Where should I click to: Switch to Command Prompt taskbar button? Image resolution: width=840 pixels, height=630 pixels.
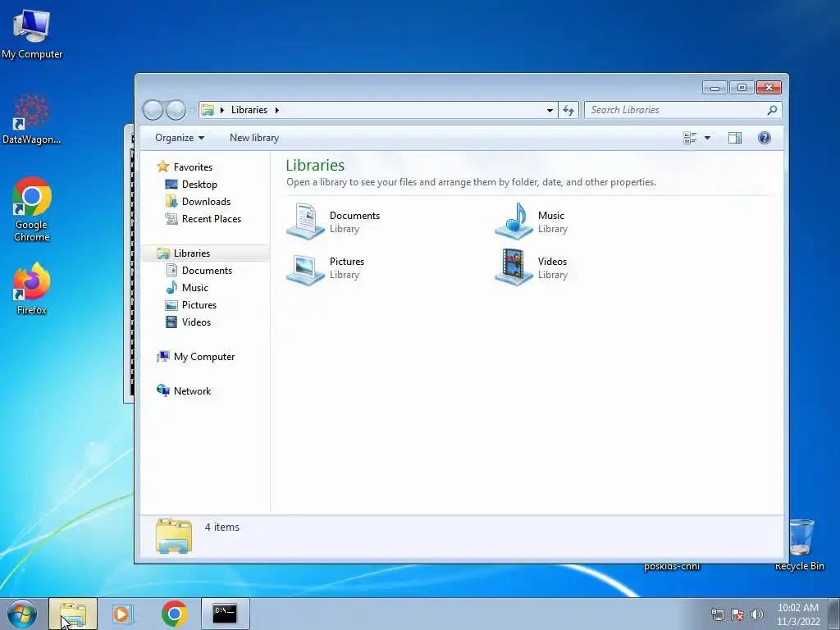(x=225, y=614)
